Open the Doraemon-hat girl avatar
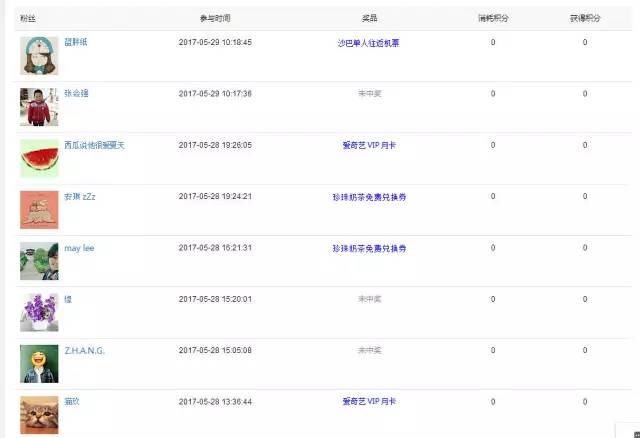This screenshot has width=640, height=438. pos(39,56)
